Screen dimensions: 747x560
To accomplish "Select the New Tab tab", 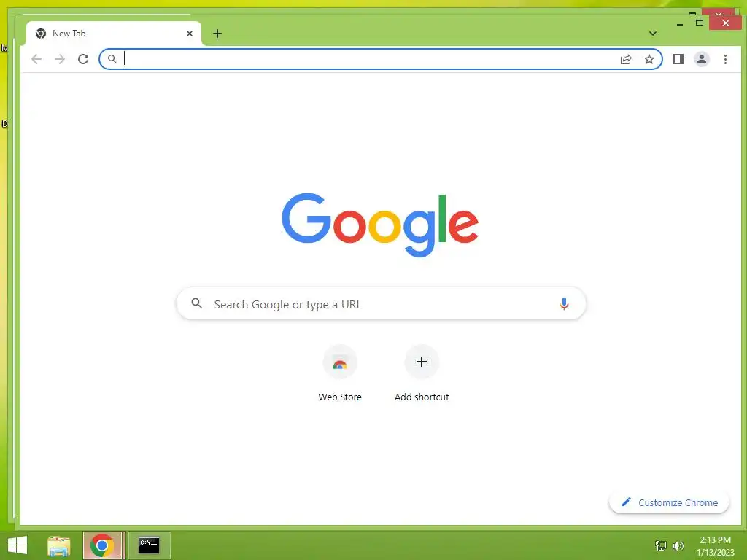I will [114, 34].
